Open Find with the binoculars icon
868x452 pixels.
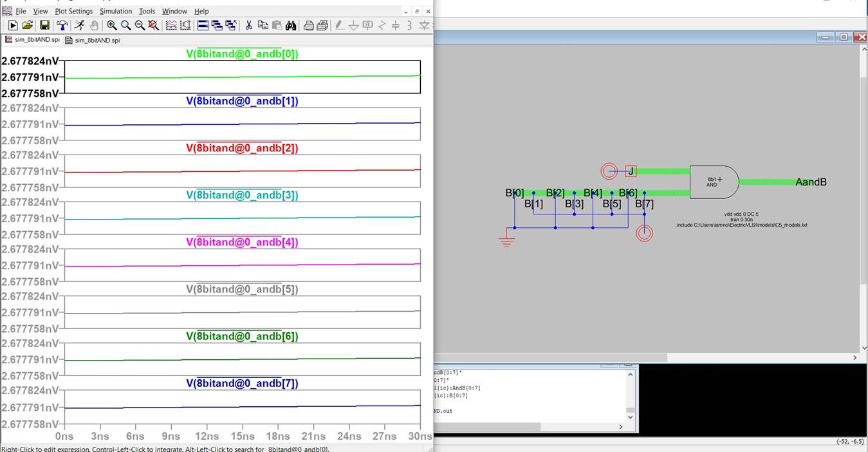click(291, 25)
